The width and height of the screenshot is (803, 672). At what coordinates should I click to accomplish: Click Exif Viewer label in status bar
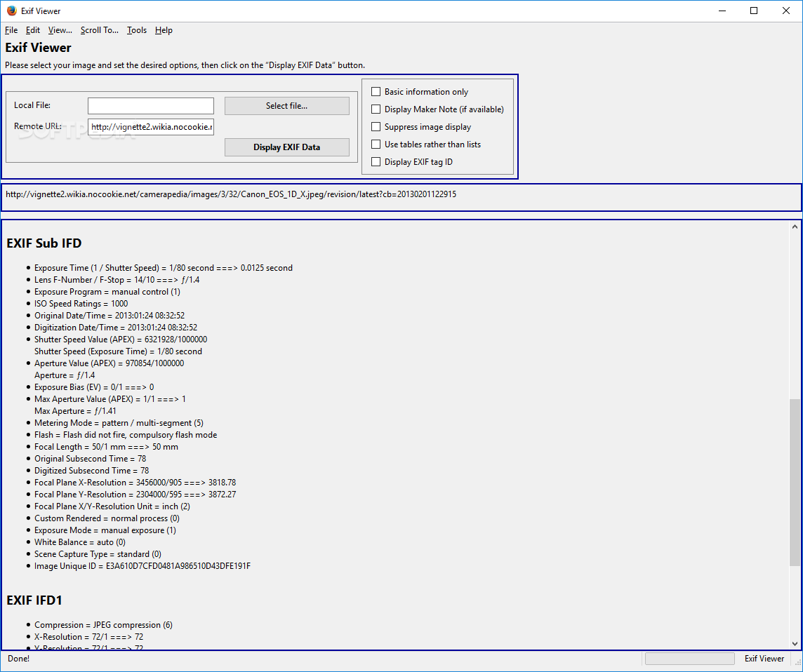764,659
